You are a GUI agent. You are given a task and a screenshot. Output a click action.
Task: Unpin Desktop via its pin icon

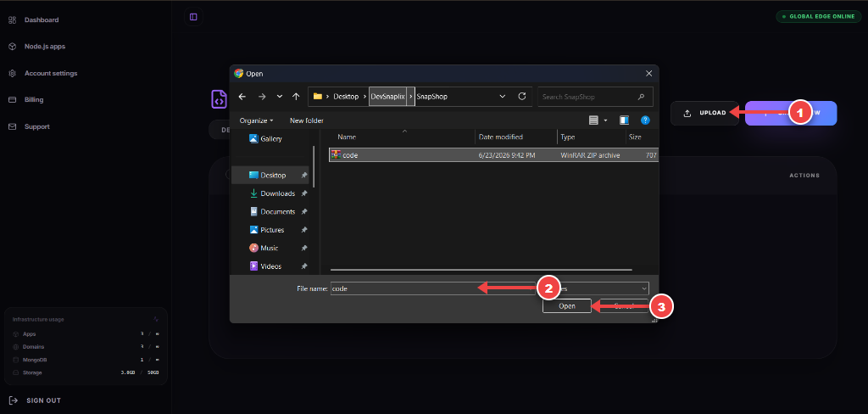tap(304, 175)
